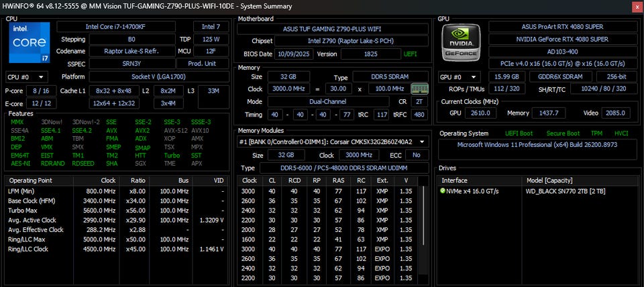Click the green memory module icon
This screenshot has width=644, height=287.
(x=419, y=89)
